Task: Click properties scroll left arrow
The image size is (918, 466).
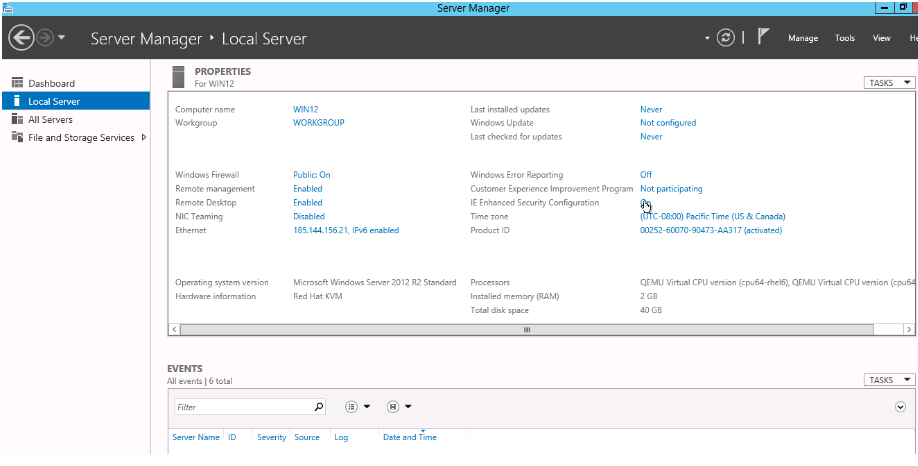Action: 174,330
